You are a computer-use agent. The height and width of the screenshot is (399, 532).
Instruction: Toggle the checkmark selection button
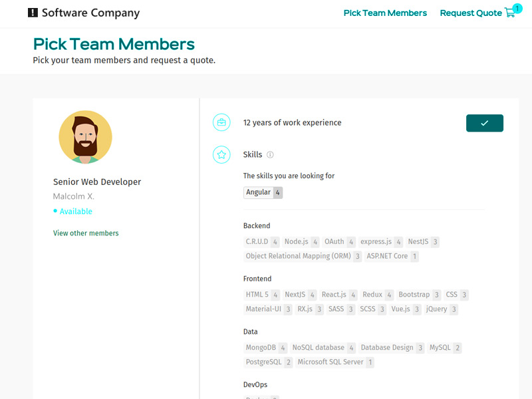[484, 123]
